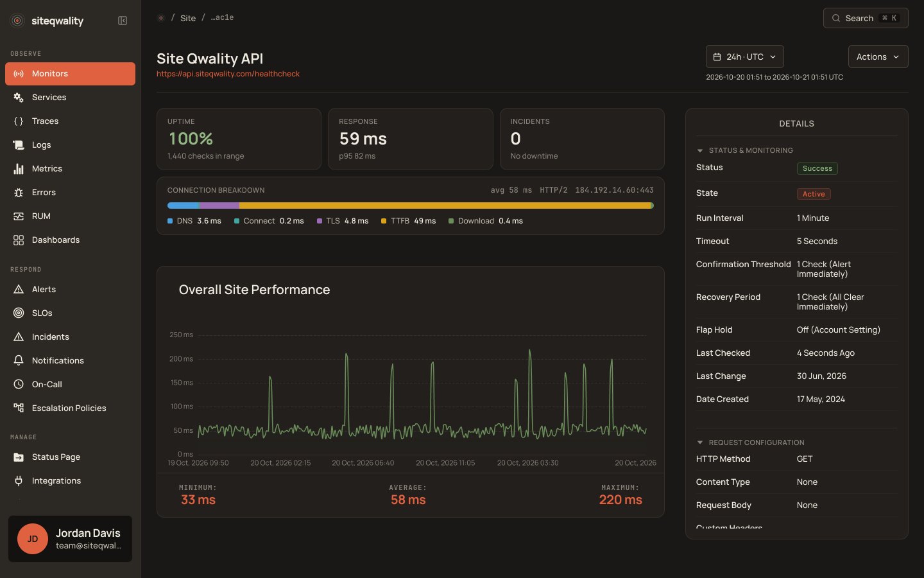
Task: Click the 220 ms maximum value
Action: pos(620,500)
